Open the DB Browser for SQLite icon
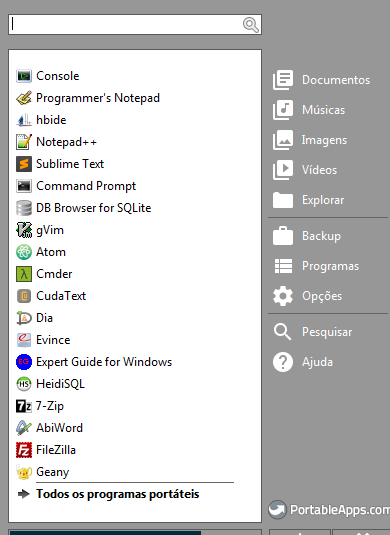This screenshot has width=390, height=535. [x=24, y=208]
